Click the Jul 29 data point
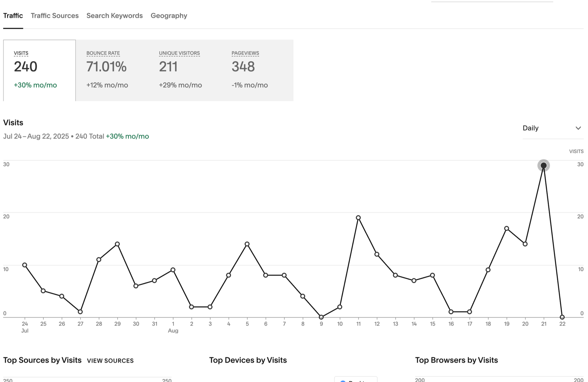Screen dimensions: 588x382 point(117,244)
